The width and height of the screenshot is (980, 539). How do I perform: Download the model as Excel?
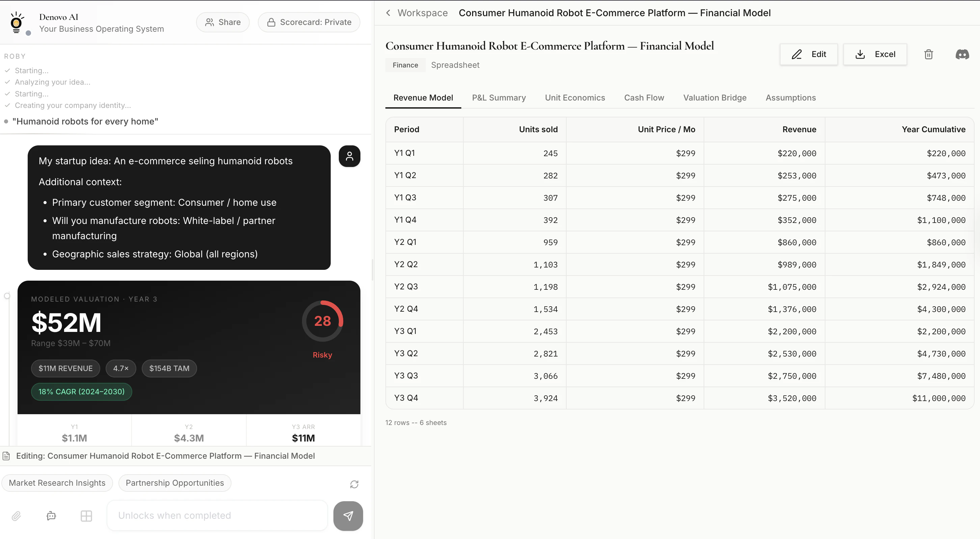(875, 54)
